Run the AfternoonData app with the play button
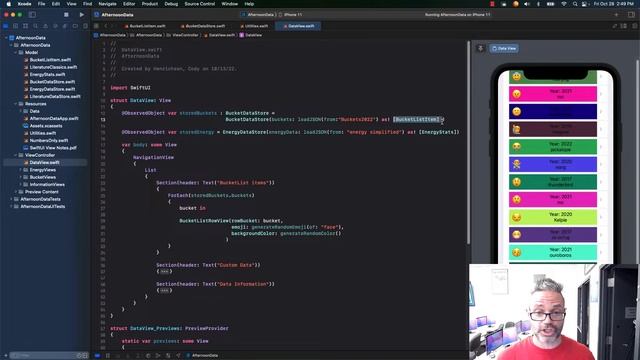This screenshot has width=640, height=360. tap(82, 15)
